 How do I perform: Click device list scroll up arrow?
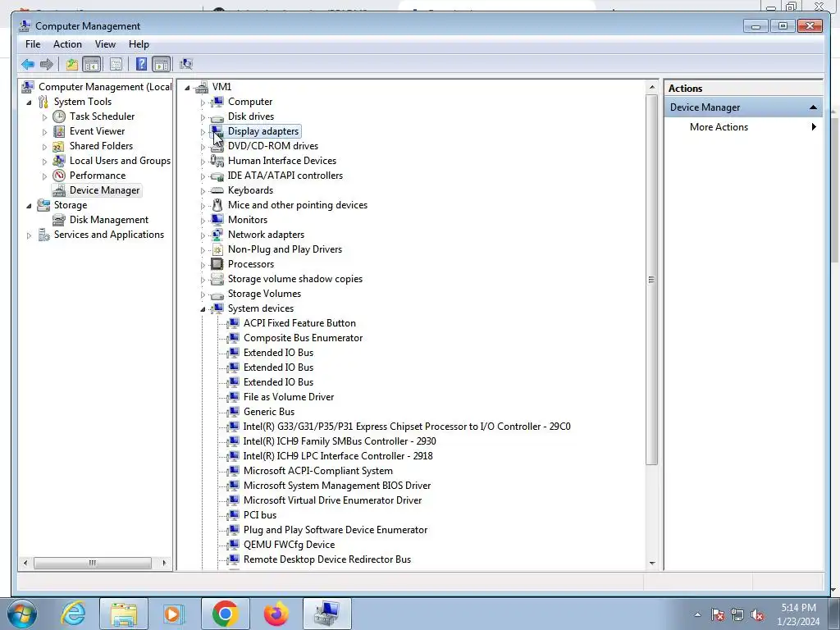coord(652,87)
